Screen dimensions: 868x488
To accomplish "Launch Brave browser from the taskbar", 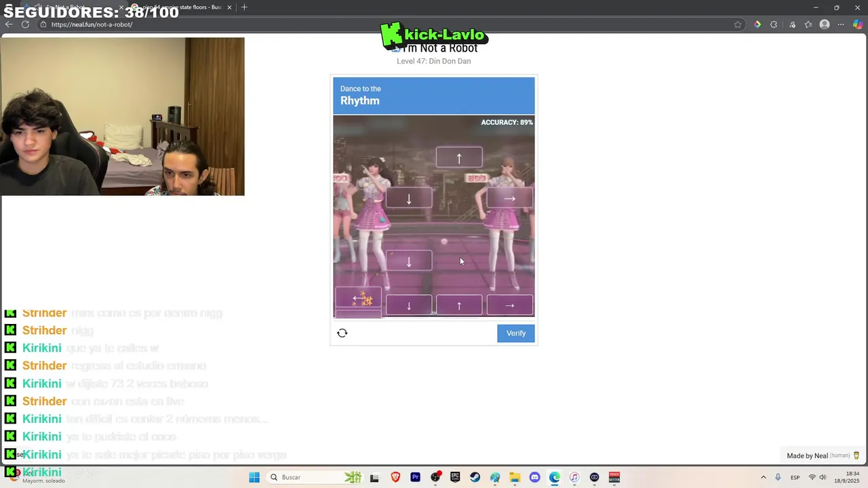I will 395,477.
